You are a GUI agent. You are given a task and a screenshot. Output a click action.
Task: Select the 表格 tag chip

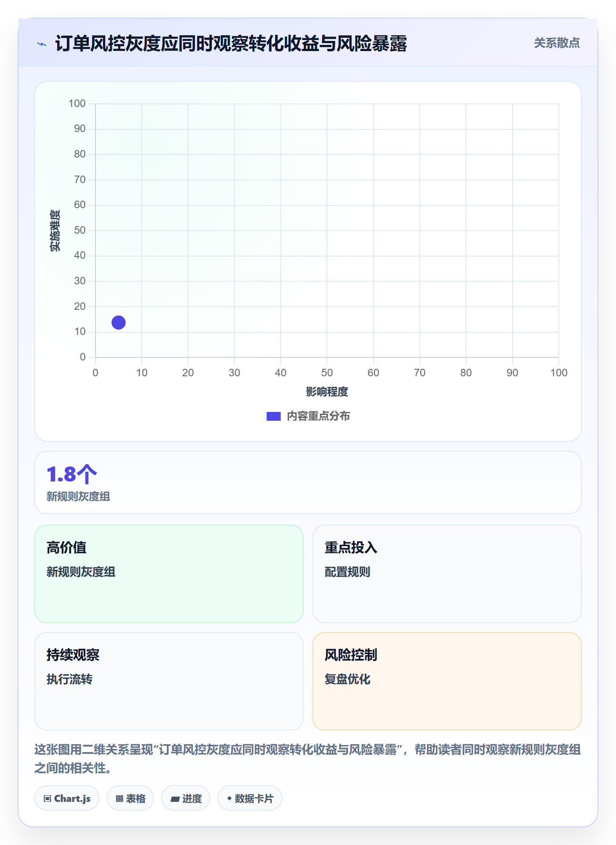[130, 798]
